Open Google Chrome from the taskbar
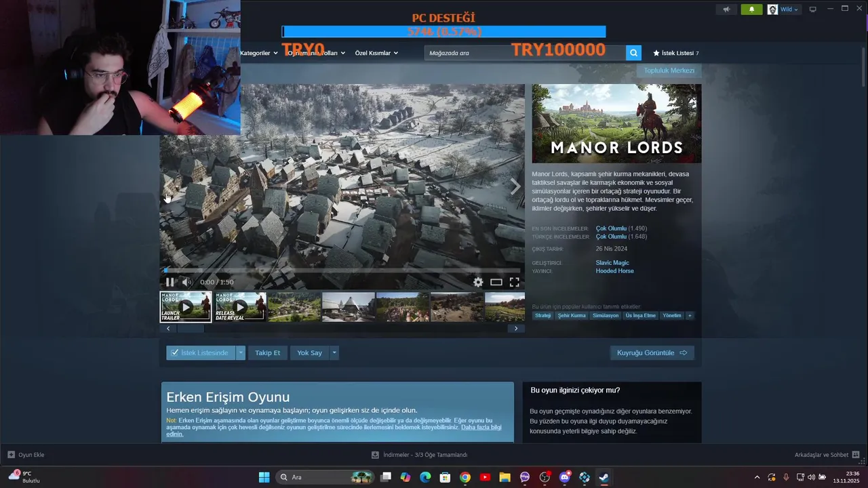 [465, 477]
